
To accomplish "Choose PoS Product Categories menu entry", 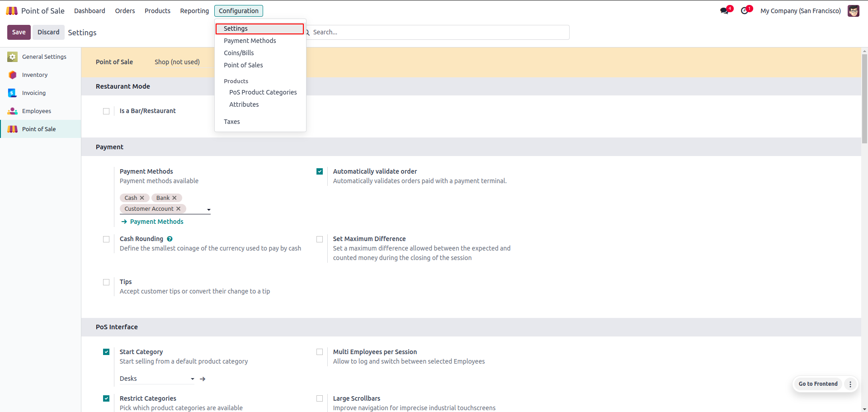I will pyautogui.click(x=263, y=92).
